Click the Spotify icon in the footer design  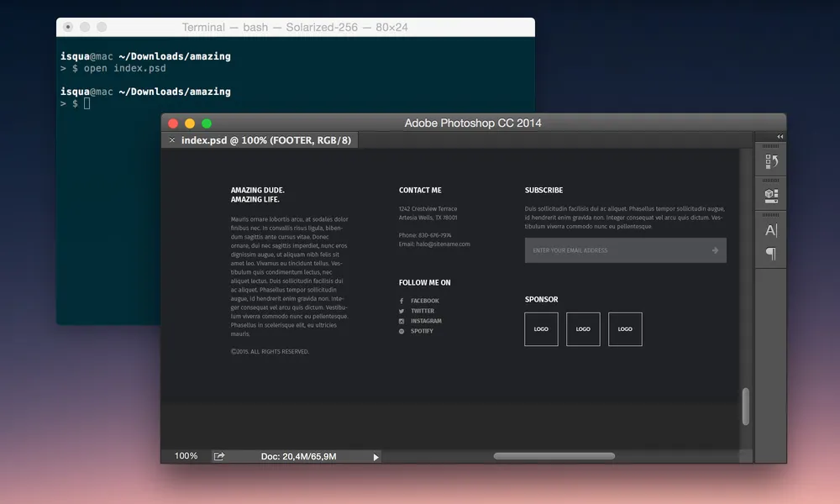(x=402, y=331)
